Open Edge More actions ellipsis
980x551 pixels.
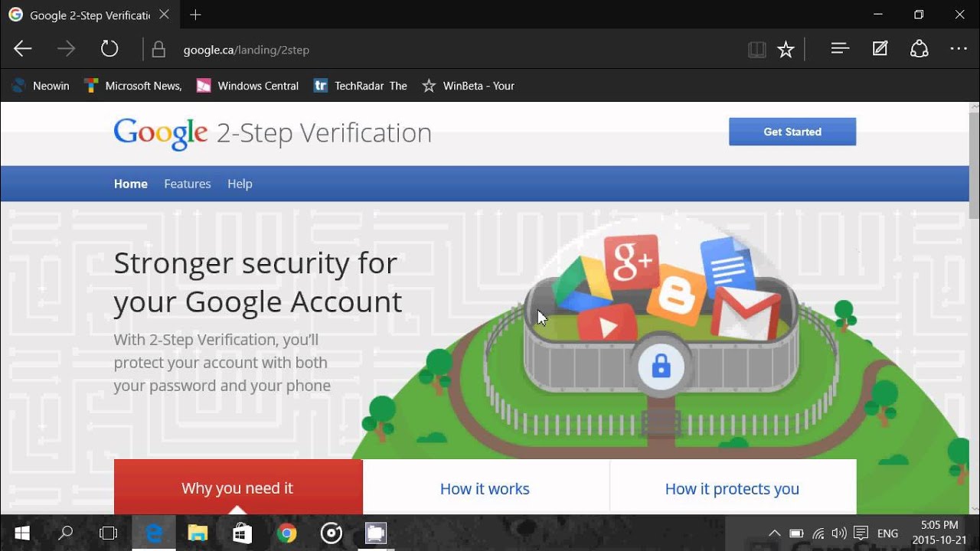(x=959, y=49)
